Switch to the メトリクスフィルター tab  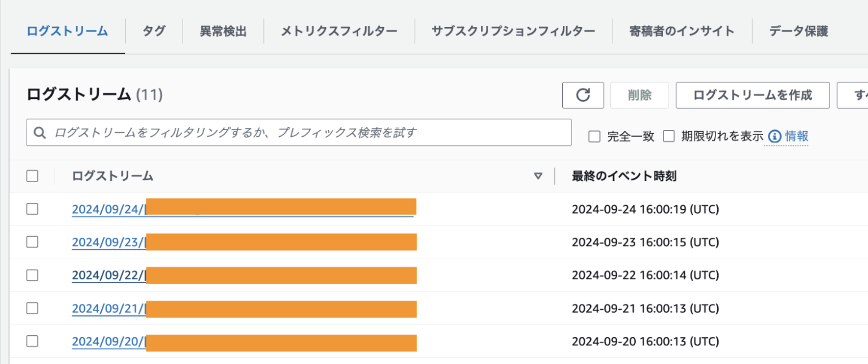point(338,31)
